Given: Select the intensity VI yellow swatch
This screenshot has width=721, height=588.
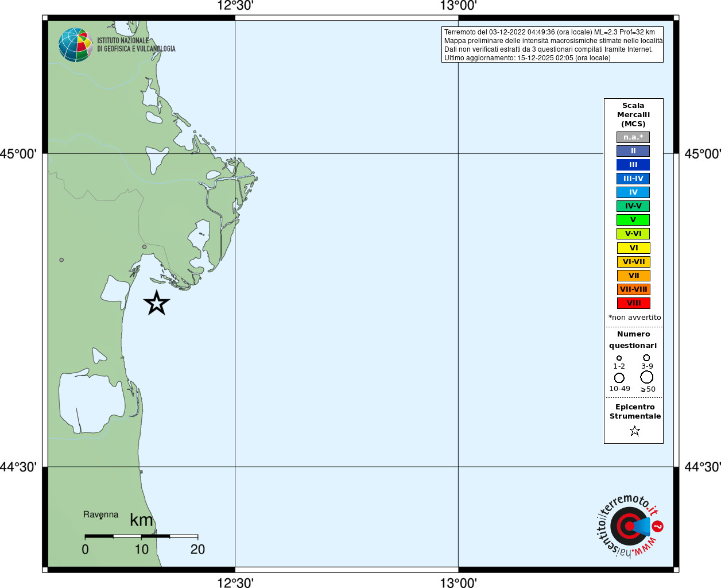Looking at the screenshot, I should (633, 248).
